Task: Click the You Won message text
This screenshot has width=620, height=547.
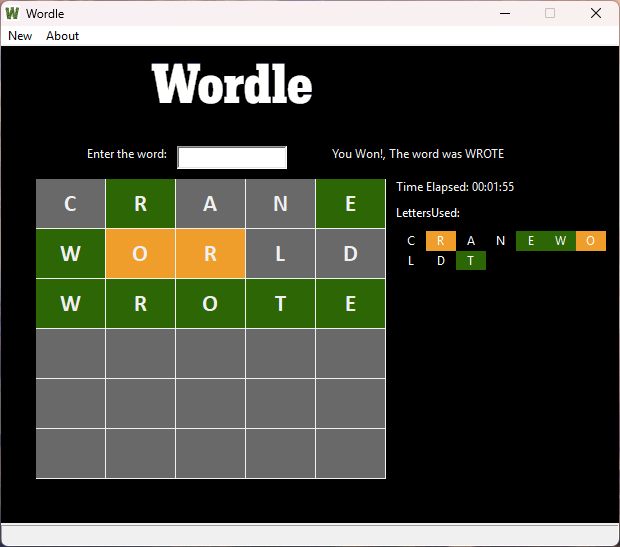Action: click(418, 154)
